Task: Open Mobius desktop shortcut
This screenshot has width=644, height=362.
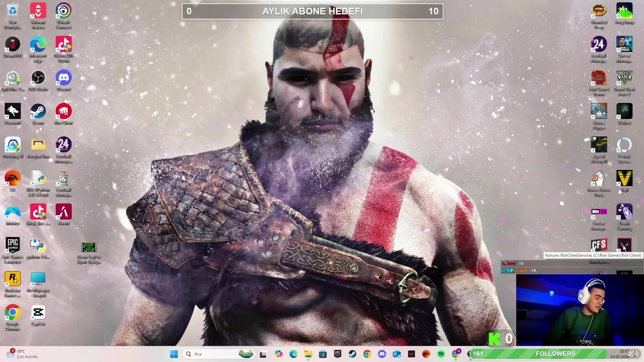Action: [13, 215]
